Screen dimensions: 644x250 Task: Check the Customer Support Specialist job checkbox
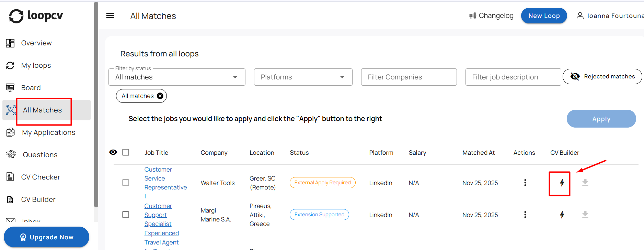(126, 215)
